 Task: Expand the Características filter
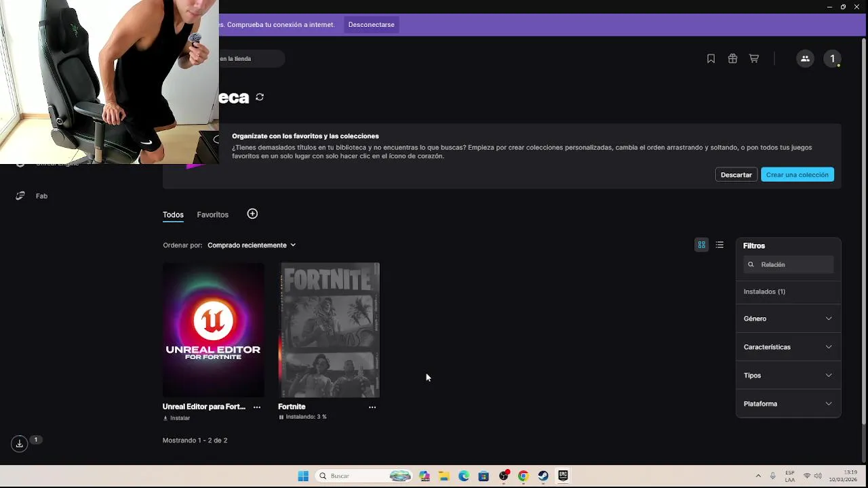coord(788,347)
